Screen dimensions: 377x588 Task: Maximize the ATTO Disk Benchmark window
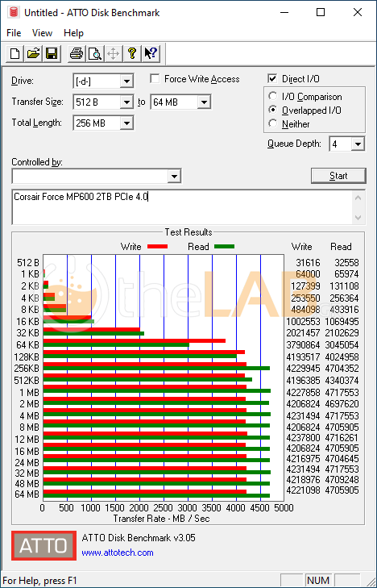321,12
